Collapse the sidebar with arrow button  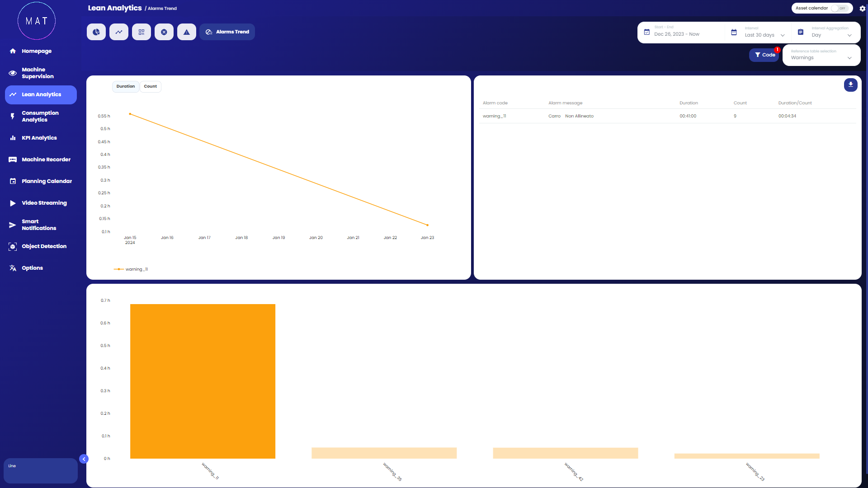(x=84, y=459)
